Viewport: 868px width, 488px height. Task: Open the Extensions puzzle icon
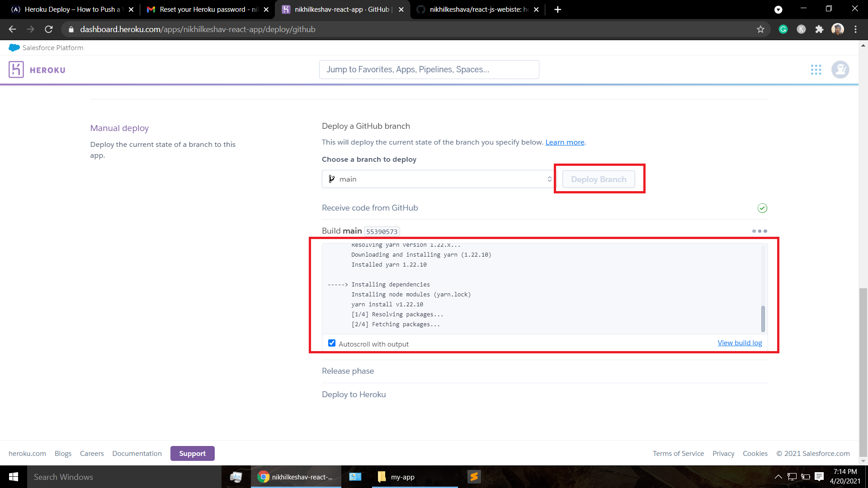pyautogui.click(x=819, y=29)
